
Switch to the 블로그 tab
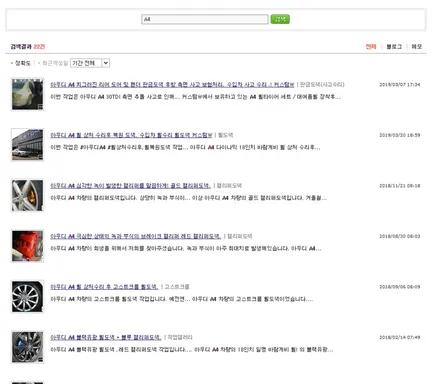(x=394, y=46)
